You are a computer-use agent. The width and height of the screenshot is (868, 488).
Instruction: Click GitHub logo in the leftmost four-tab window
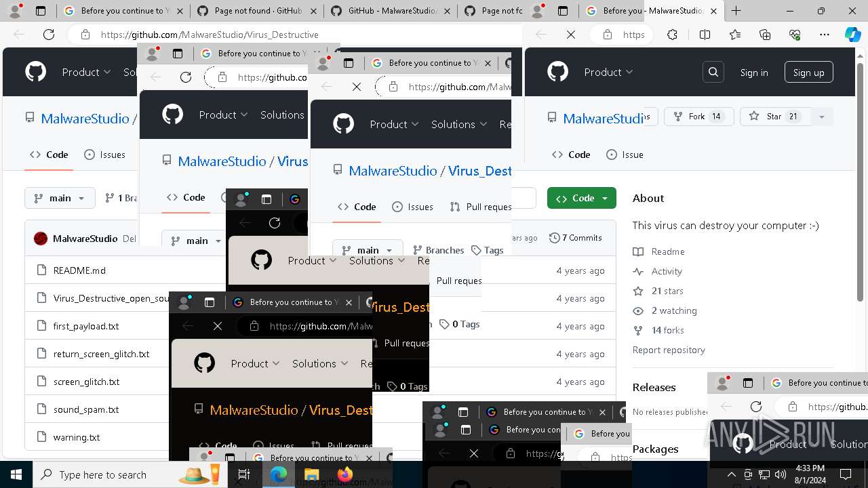point(35,72)
